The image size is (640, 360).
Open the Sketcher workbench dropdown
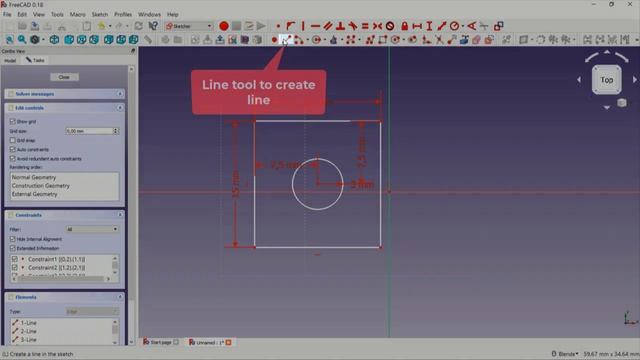189,26
